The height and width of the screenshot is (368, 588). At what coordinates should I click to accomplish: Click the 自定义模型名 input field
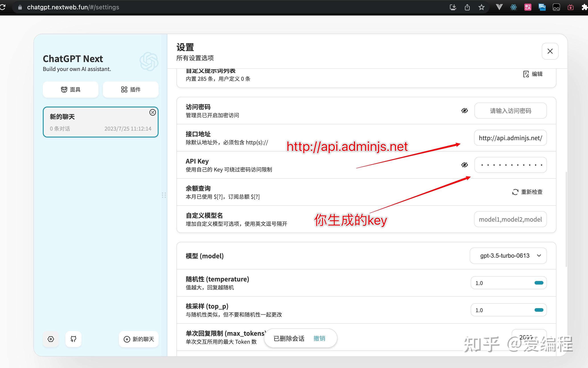pyautogui.click(x=510, y=219)
